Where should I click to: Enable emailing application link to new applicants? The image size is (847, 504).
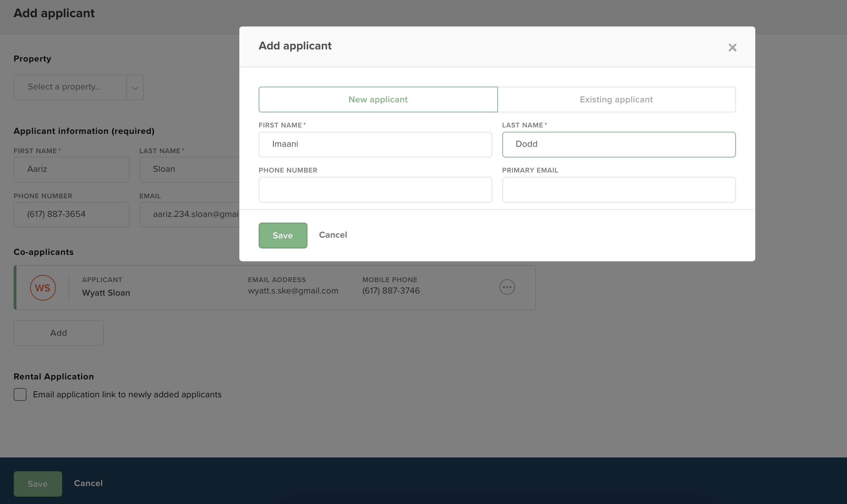[x=20, y=394]
